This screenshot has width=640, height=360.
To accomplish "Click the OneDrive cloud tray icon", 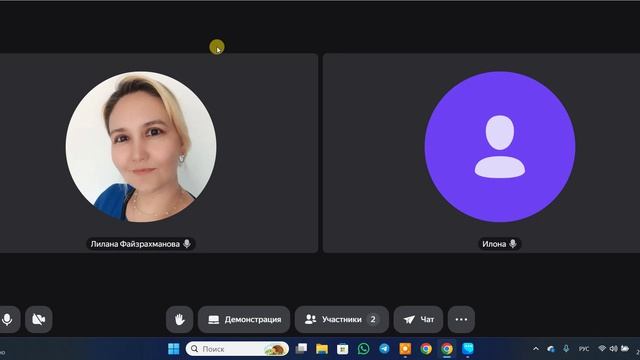I will (x=551, y=349).
